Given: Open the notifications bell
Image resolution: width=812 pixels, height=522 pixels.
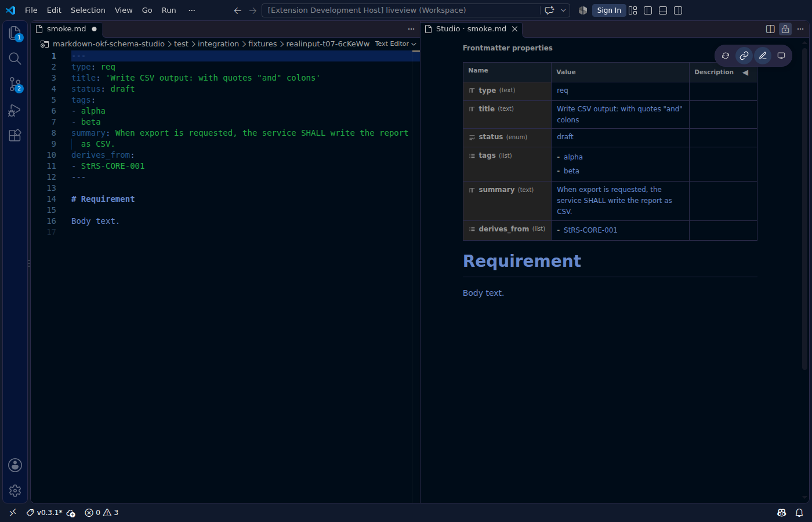Looking at the screenshot, I should [x=799, y=513].
